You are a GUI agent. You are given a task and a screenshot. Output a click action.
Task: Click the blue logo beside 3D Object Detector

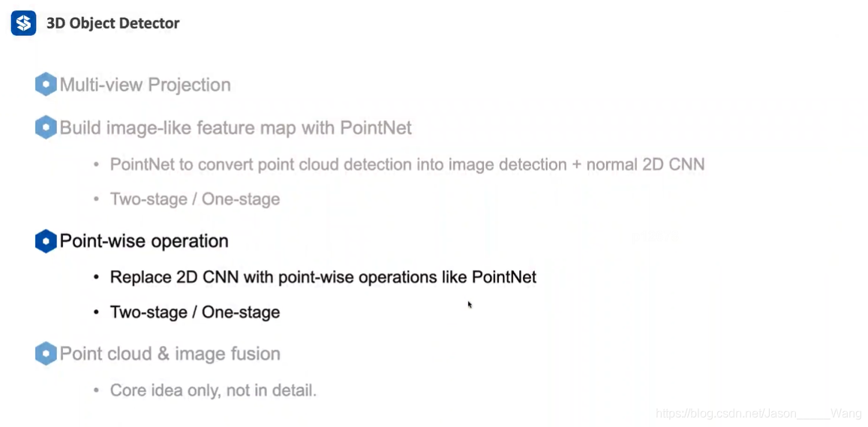pyautogui.click(x=23, y=23)
